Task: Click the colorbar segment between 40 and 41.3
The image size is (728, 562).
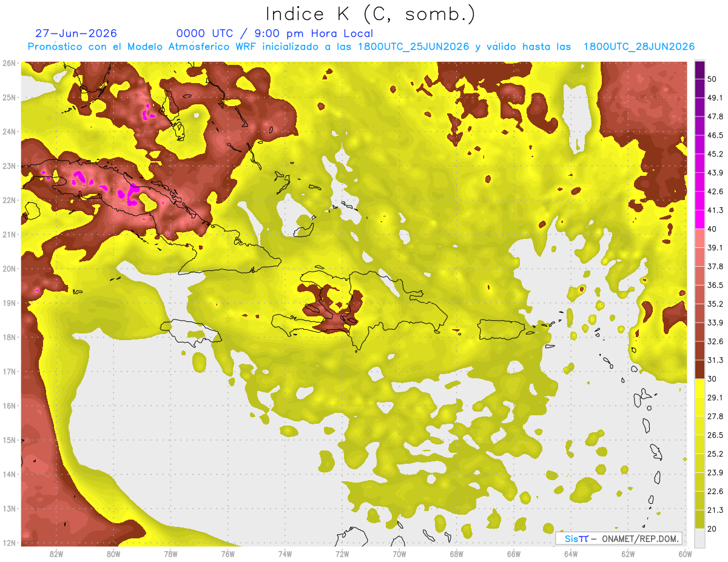Action: click(x=699, y=219)
